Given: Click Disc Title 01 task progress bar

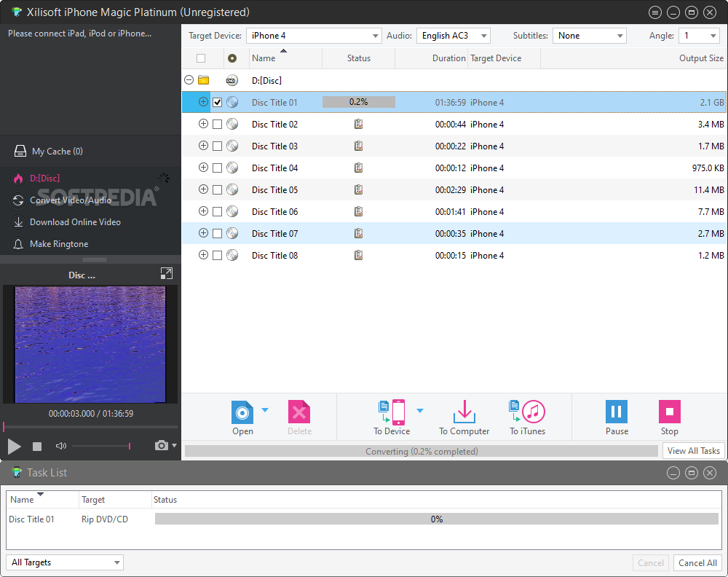Looking at the screenshot, I should pos(436,519).
